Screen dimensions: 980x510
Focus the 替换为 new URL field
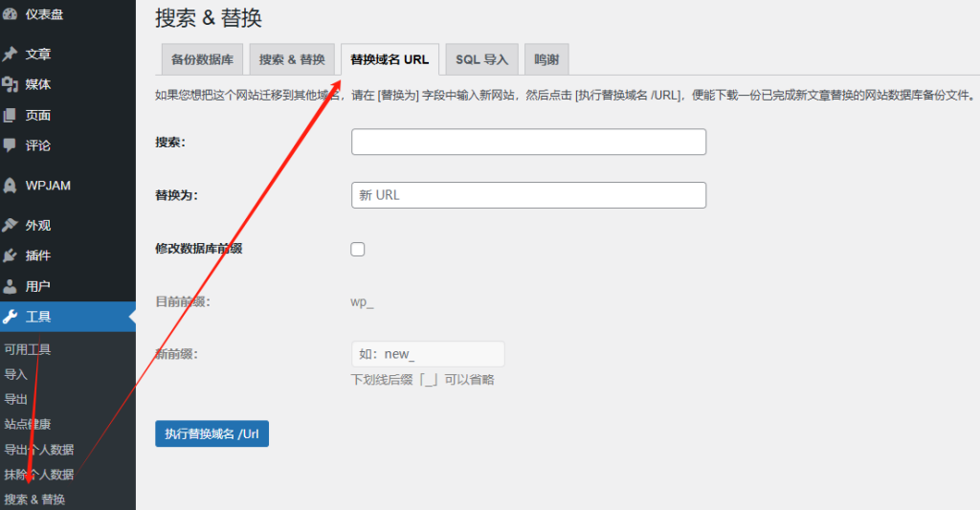coord(528,195)
